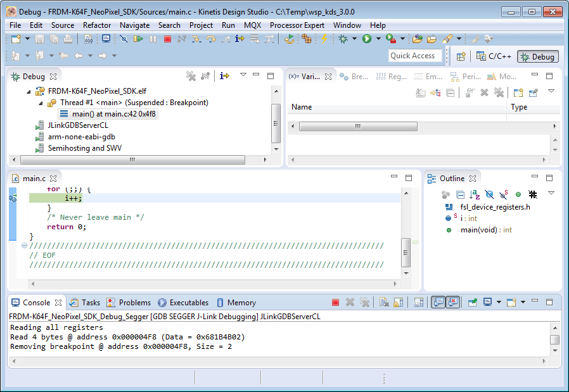Screen dimensions: 569x392
Task: Sort Outline entries alphabetically
Action: 475,194
